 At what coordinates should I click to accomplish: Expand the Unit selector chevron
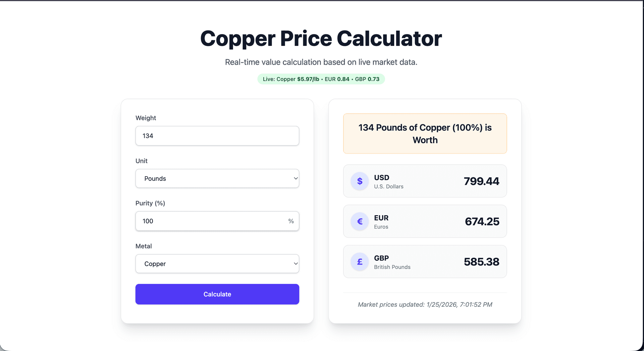[x=295, y=178]
